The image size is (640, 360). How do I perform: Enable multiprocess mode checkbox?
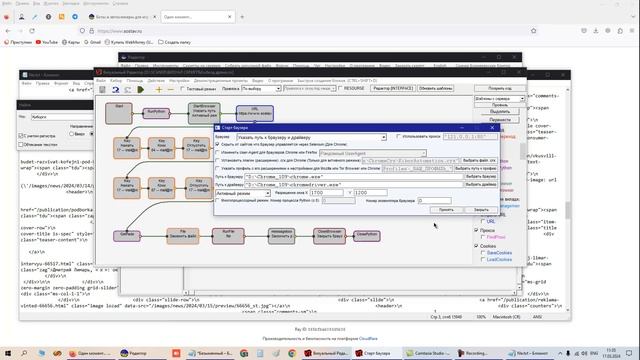[217, 201]
